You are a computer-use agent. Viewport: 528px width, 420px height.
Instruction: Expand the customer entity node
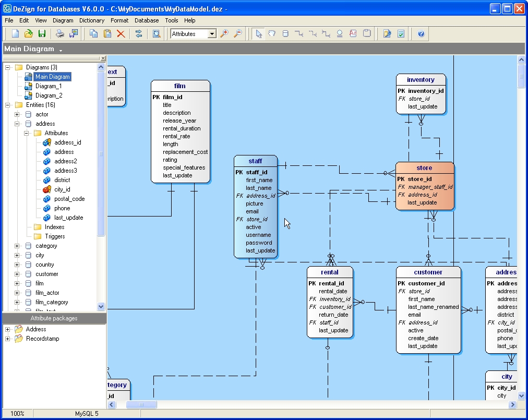(17, 274)
